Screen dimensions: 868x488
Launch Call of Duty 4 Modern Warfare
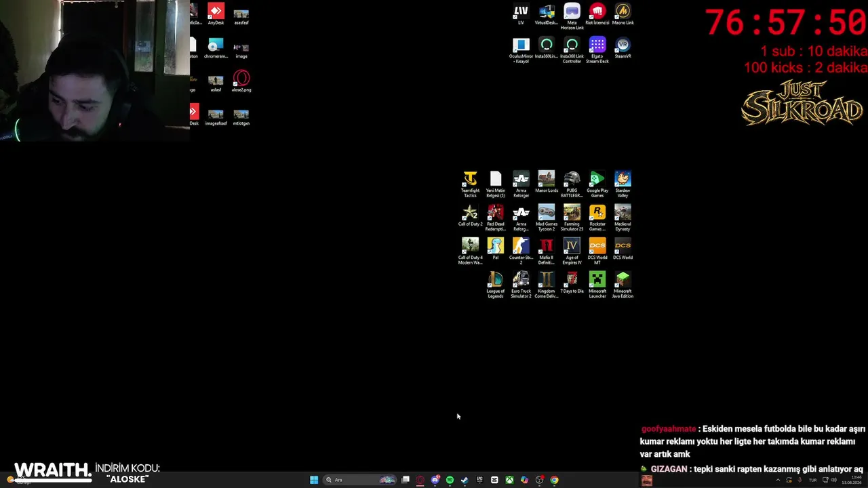470,251
